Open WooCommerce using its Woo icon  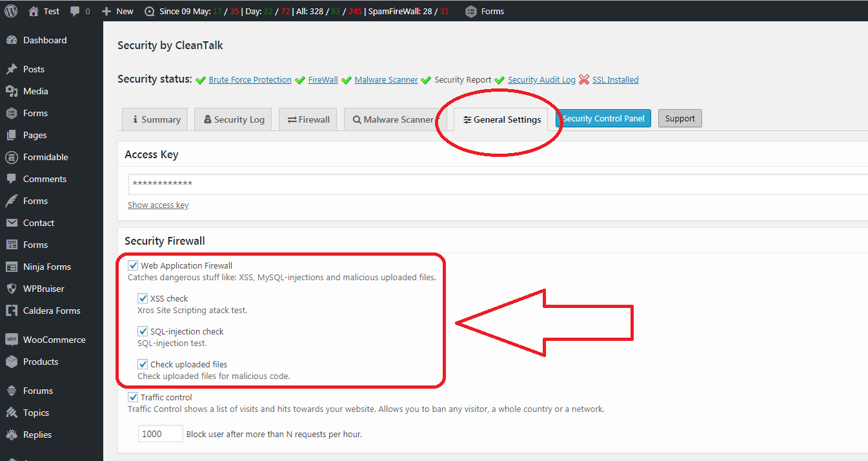click(x=11, y=340)
